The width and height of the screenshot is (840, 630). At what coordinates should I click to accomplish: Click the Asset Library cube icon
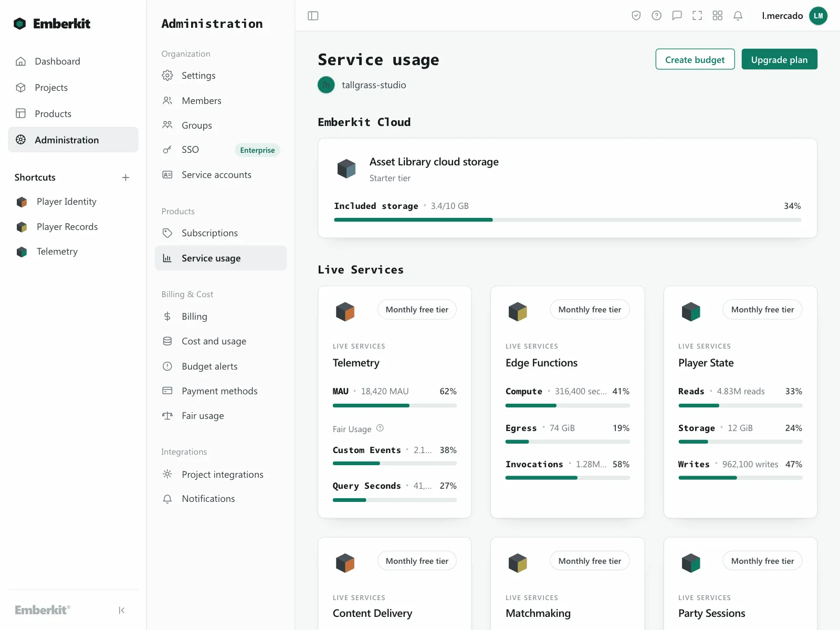(346, 169)
